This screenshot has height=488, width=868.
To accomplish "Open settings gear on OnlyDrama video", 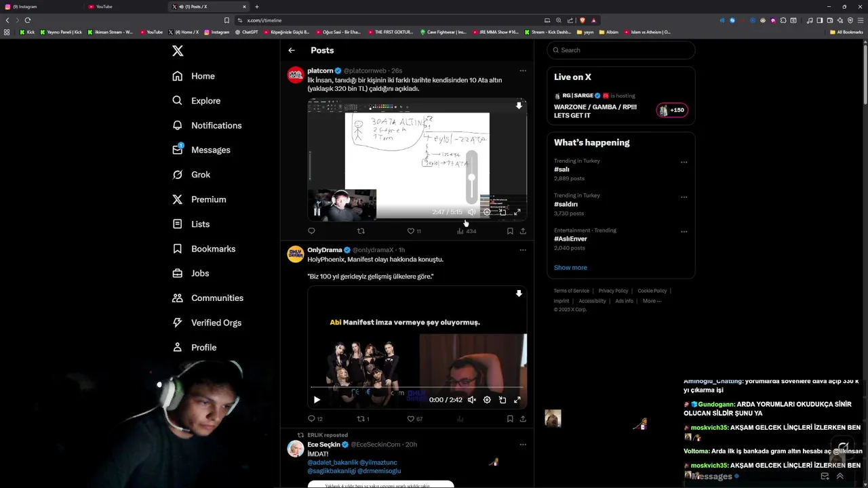I will tap(487, 400).
